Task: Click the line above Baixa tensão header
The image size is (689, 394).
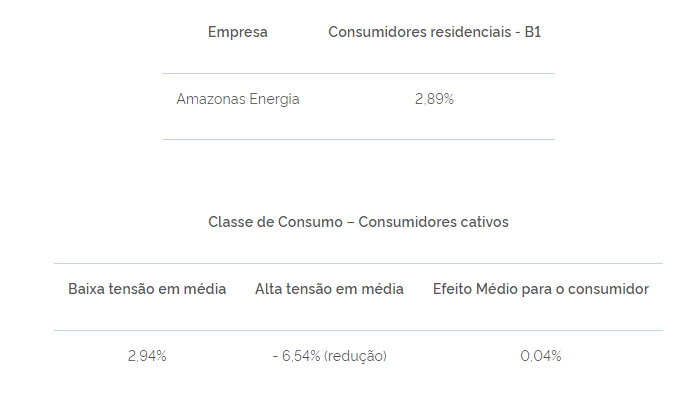Action: 358,264
